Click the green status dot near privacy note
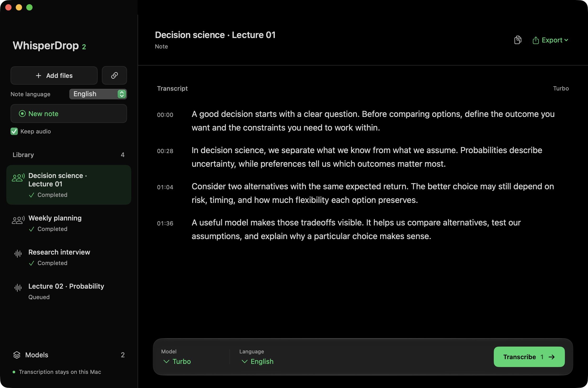Image resolution: width=588 pixels, height=388 pixels. (x=14, y=372)
